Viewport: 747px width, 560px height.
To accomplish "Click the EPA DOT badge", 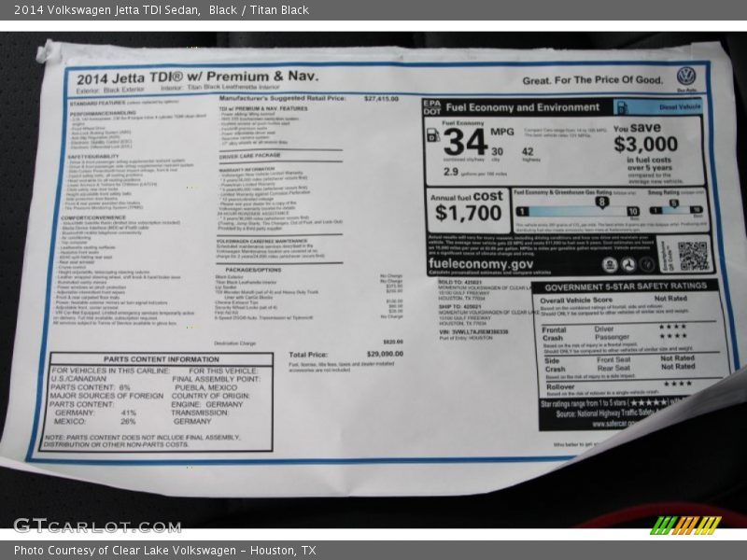I will tap(430, 106).
